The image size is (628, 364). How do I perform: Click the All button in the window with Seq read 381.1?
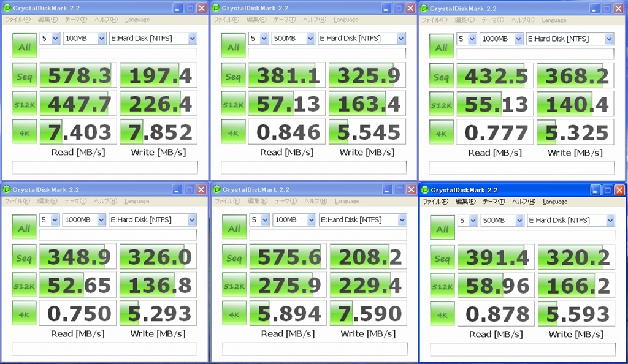coord(233,45)
